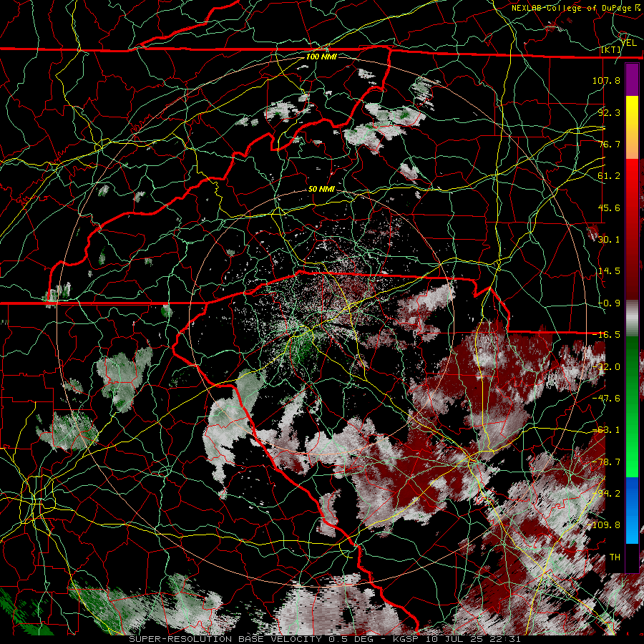Image resolution: width=644 pixels, height=644 pixels.
Task: Click the 45.6 scale value
Action: (609, 208)
